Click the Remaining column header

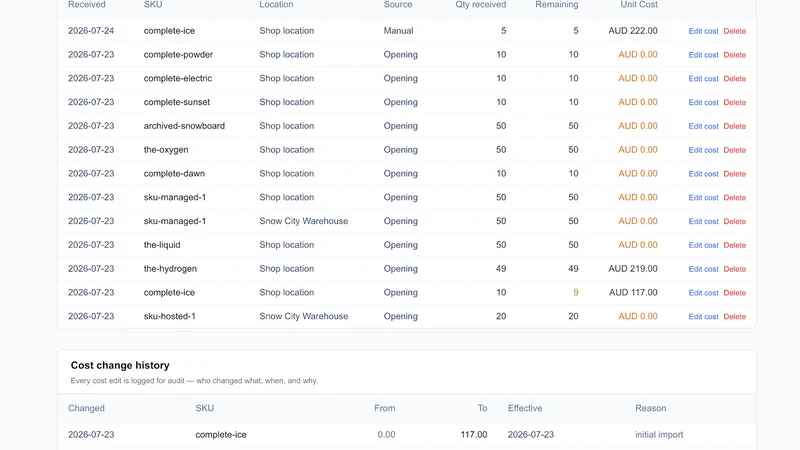[557, 5]
